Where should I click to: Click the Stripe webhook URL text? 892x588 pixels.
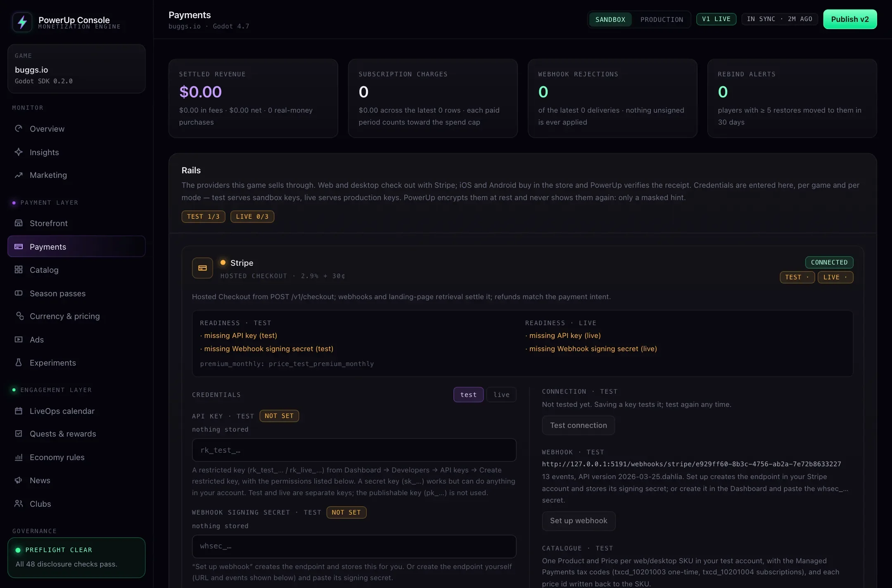point(691,464)
